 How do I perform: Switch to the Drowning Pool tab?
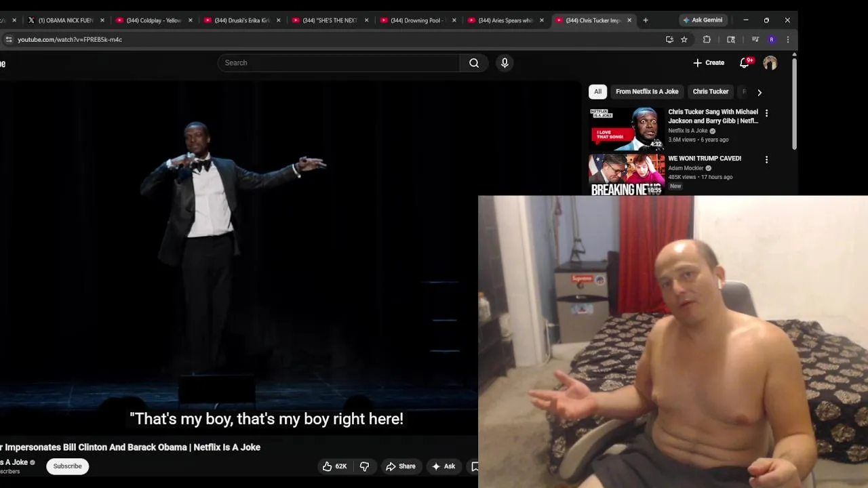(x=418, y=20)
